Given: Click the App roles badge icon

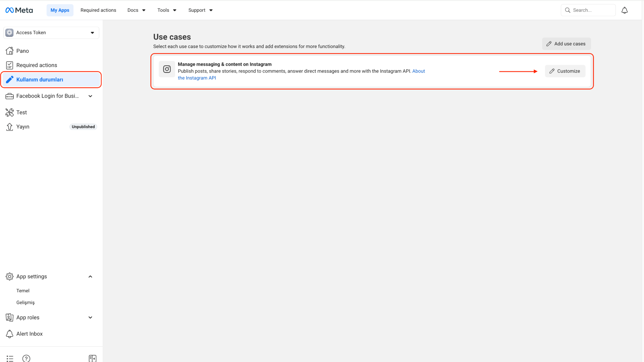Looking at the screenshot, I should tap(10, 317).
